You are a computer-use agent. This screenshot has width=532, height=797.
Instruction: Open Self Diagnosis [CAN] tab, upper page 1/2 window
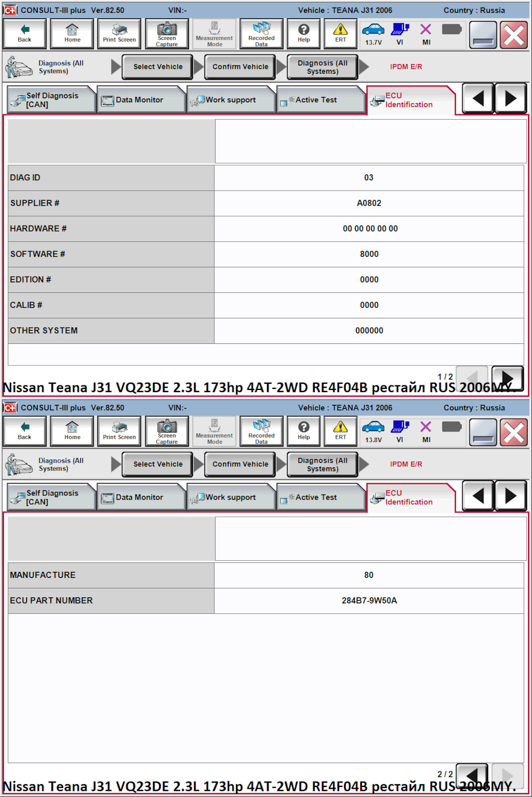52,100
